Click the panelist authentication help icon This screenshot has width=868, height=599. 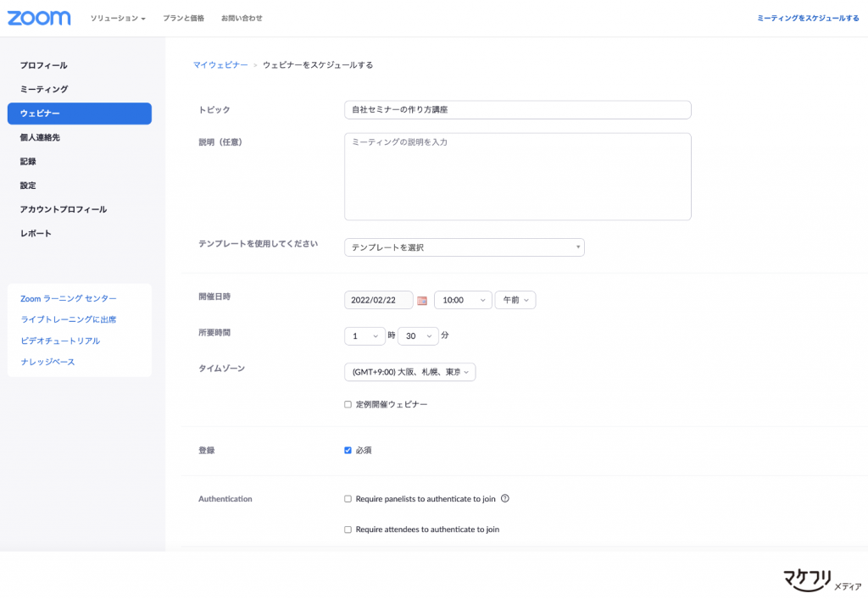click(x=505, y=499)
